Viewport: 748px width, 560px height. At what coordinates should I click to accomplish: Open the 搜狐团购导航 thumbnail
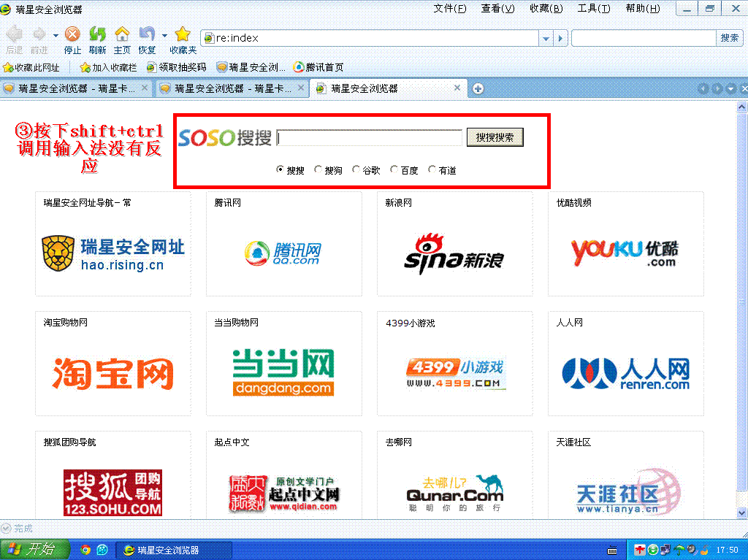[113, 475]
